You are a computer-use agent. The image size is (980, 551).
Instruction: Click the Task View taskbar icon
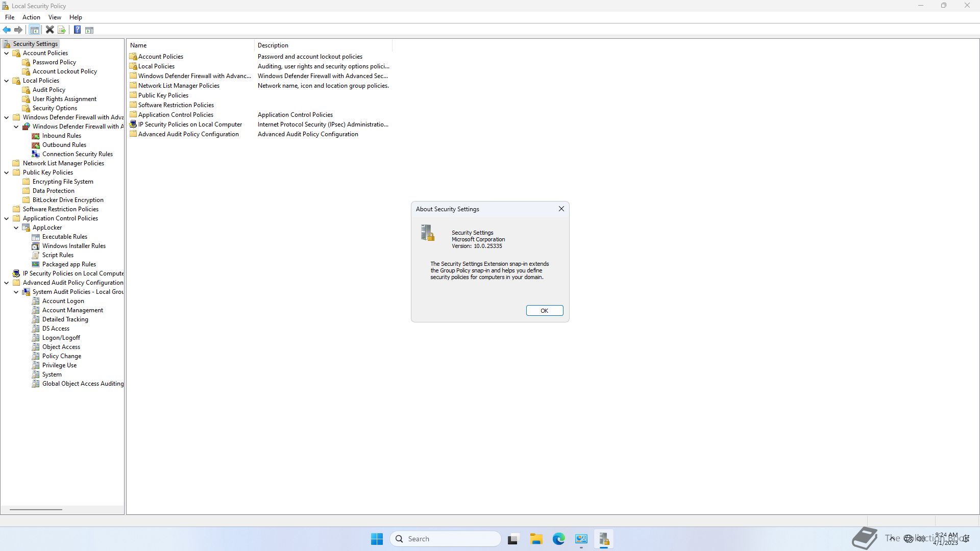(x=513, y=539)
